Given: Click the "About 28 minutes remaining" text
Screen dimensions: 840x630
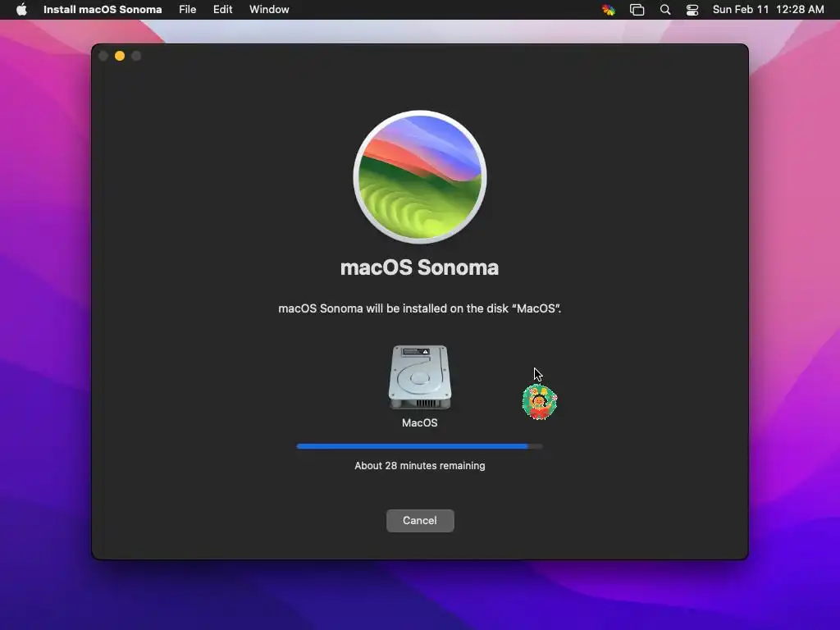Looking at the screenshot, I should pos(420,466).
